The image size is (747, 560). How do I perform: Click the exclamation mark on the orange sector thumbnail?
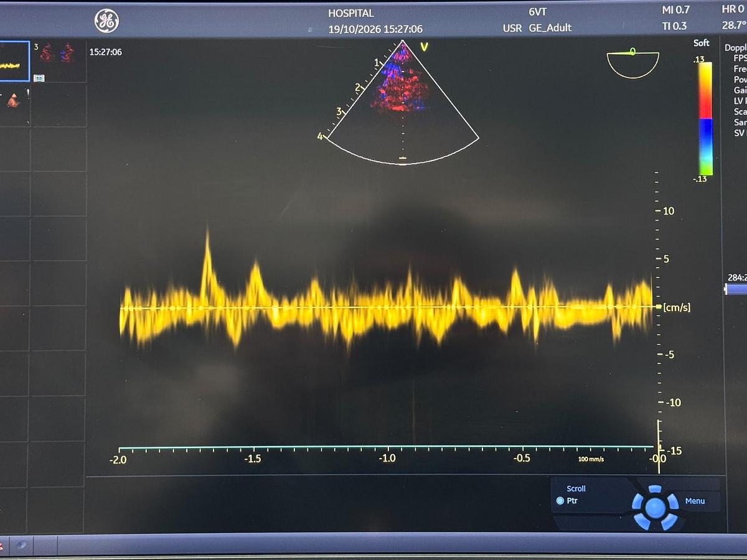pyautogui.click(x=27, y=93)
